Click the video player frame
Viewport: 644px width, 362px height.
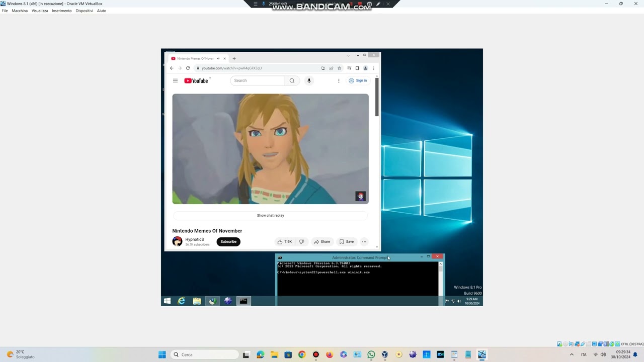270,149
